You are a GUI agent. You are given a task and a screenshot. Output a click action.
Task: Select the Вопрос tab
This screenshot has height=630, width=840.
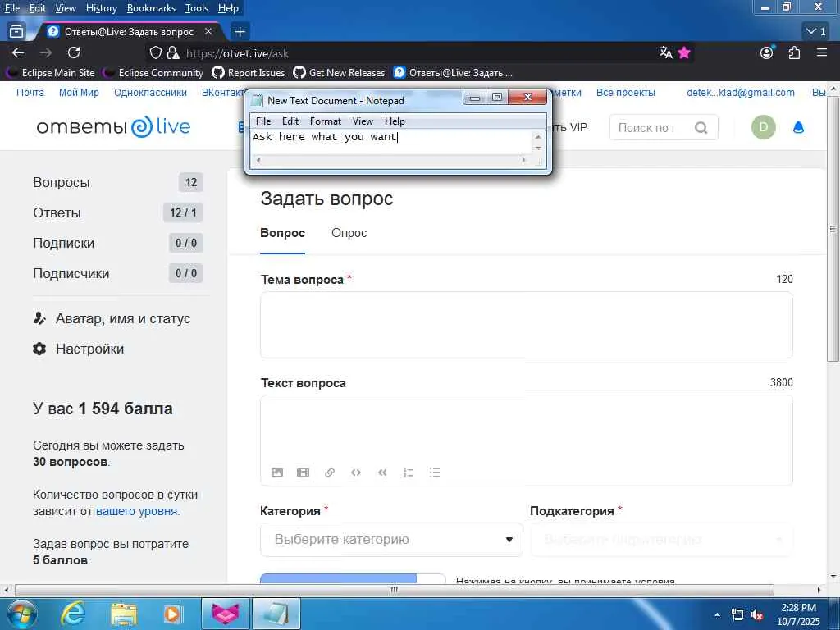coord(282,233)
